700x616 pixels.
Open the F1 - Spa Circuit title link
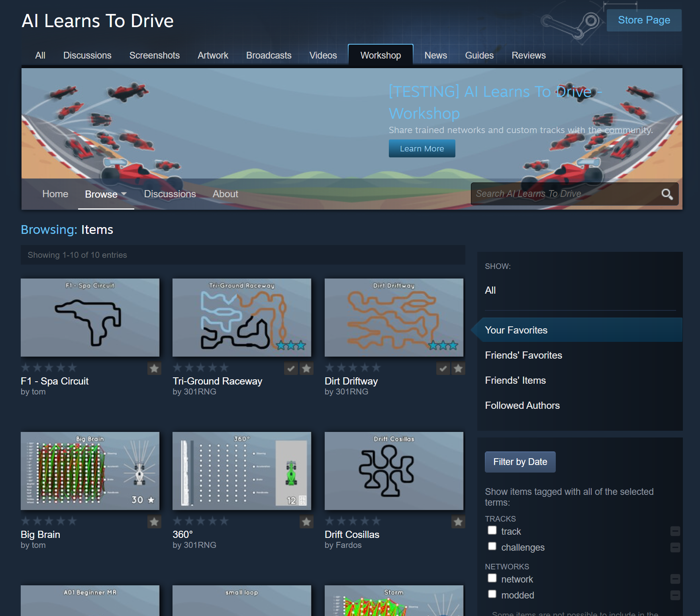(x=55, y=381)
